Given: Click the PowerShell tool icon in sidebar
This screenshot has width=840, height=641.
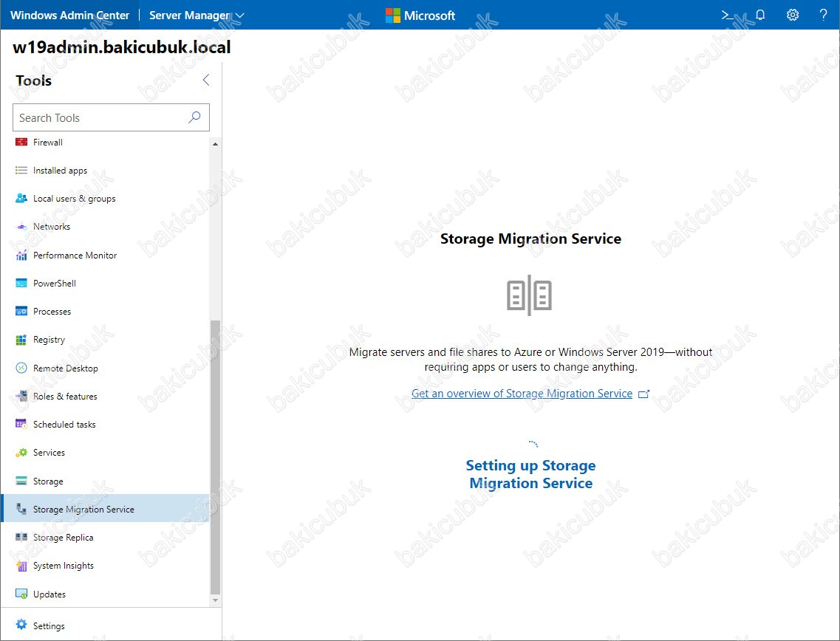Looking at the screenshot, I should point(21,284).
